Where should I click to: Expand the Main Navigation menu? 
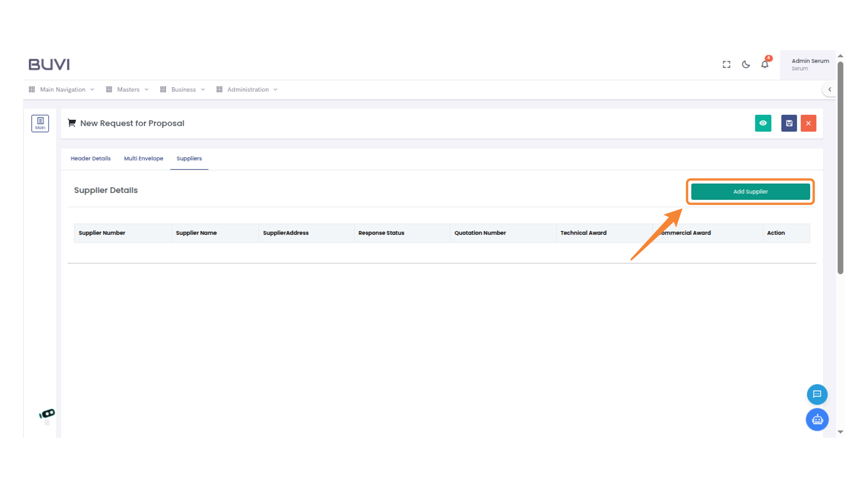point(62,89)
